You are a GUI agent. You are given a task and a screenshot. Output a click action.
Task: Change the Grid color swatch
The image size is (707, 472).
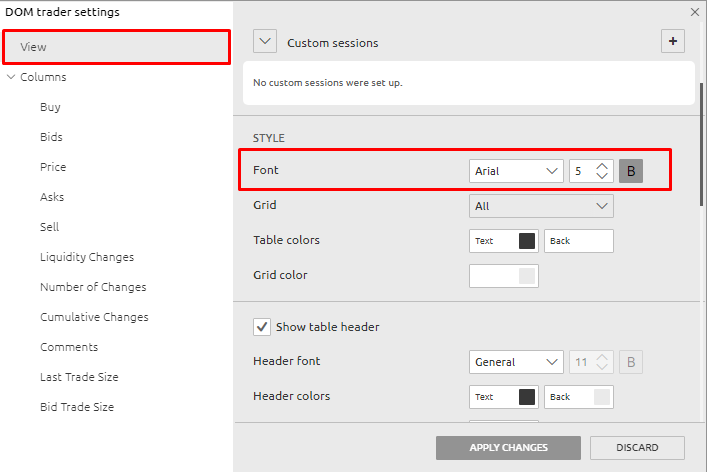[x=526, y=276]
